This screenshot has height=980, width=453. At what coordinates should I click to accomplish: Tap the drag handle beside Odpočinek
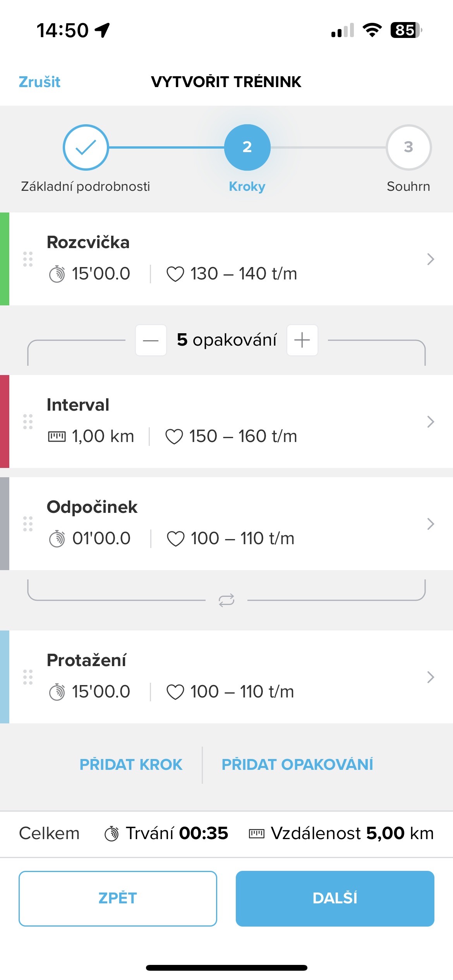[x=27, y=524]
